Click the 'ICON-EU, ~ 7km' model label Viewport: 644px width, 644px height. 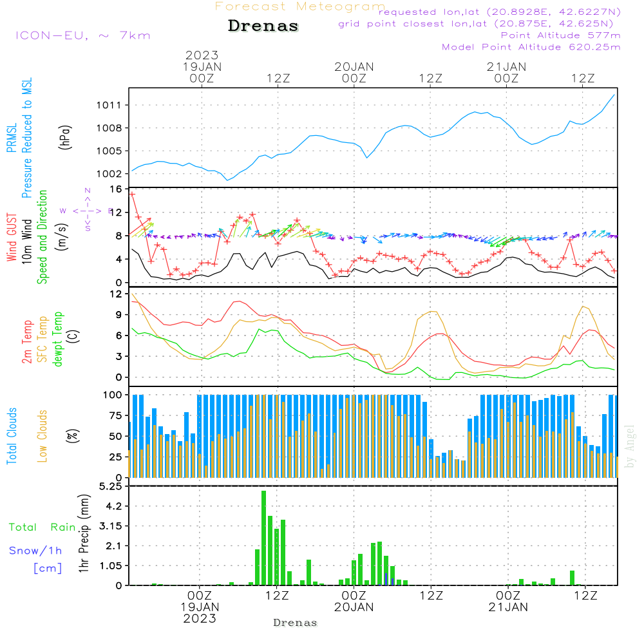83,35
